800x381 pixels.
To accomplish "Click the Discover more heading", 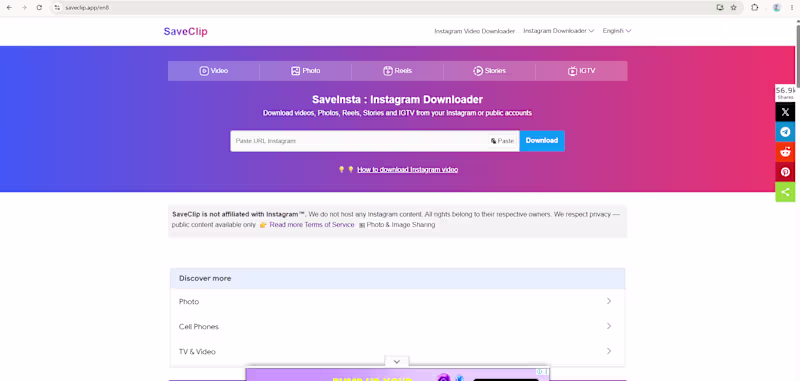I will click(205, 278).
